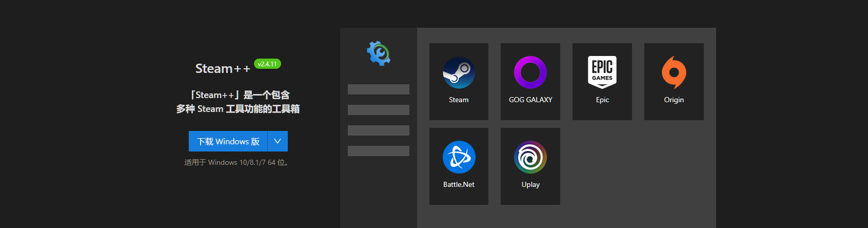The height and width of the screenshot is (228, 868).
Task: Click the 「Steam++」 toolbox description text
Action: tap(238, 102)
